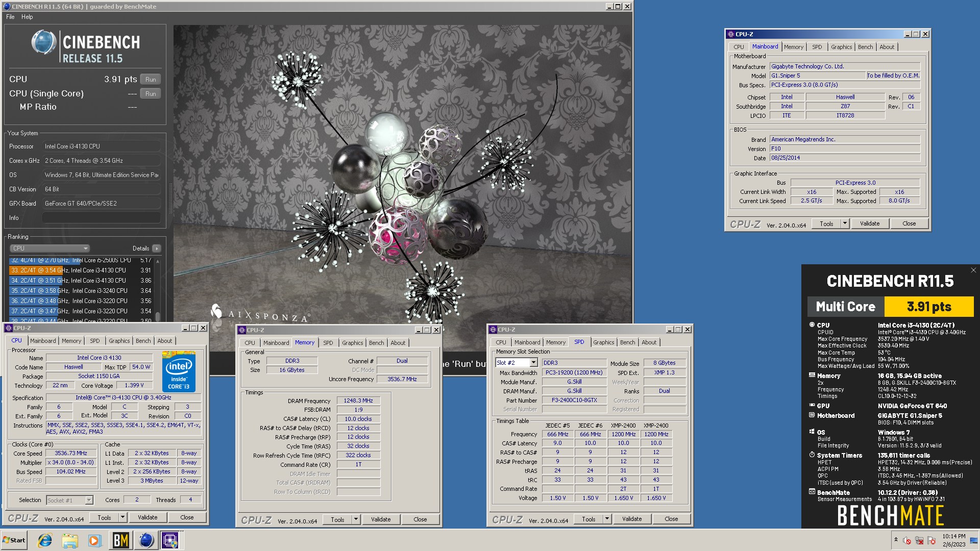Expand Tools arrow in Memory CPU-Z window
This screenshot has width=980, height=551.
pyautogui.click(x=356, y=519)
